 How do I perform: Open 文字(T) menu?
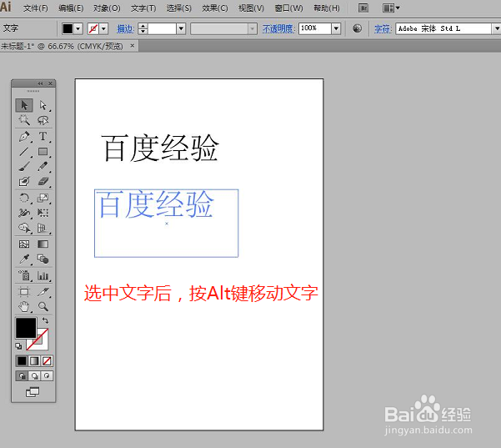(143, 8)
